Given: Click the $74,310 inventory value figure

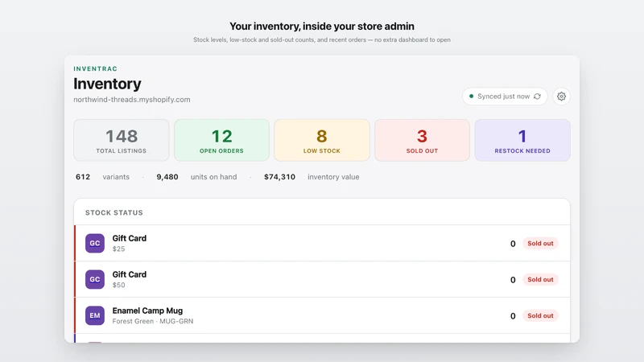Looking at the screenshot, I should (x=279, y=177).
